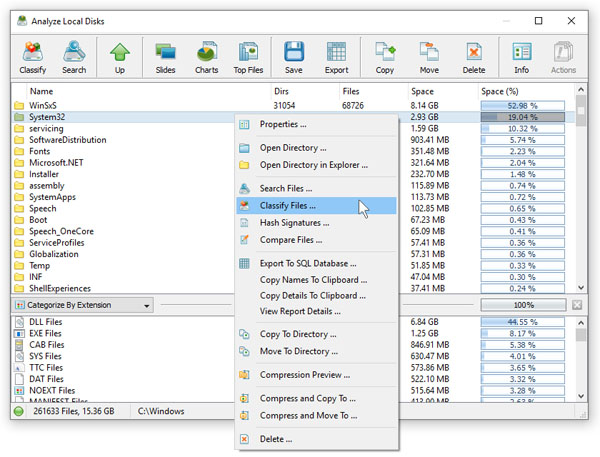
Task: Choose Properties from context menu
Action: (316, 124)
